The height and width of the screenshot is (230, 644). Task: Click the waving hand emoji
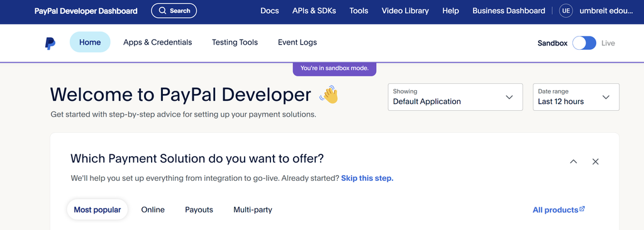click(x=328, y=95)
